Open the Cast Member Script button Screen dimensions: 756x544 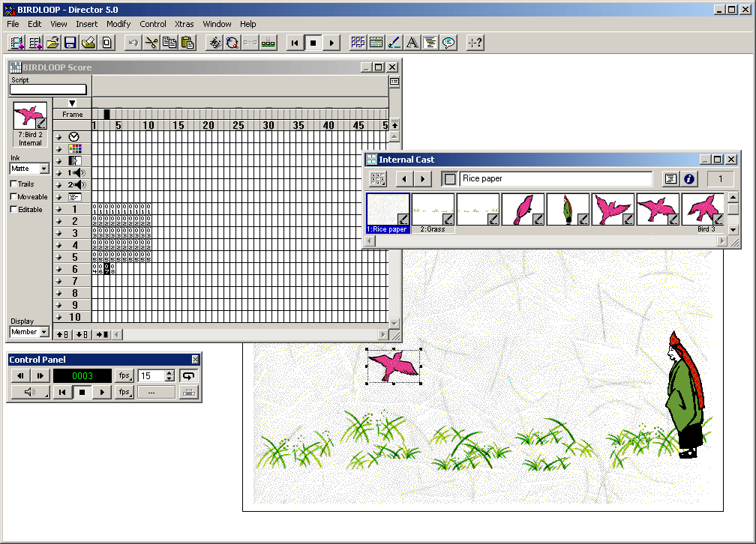[670, 179]
